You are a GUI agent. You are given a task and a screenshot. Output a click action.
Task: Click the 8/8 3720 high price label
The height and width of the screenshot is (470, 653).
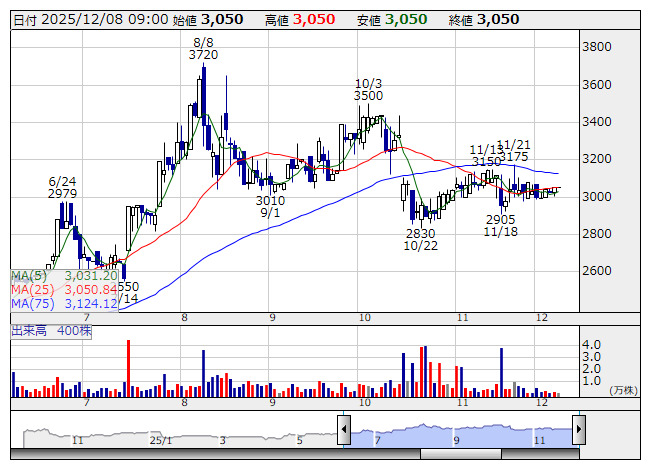[203, 49]
